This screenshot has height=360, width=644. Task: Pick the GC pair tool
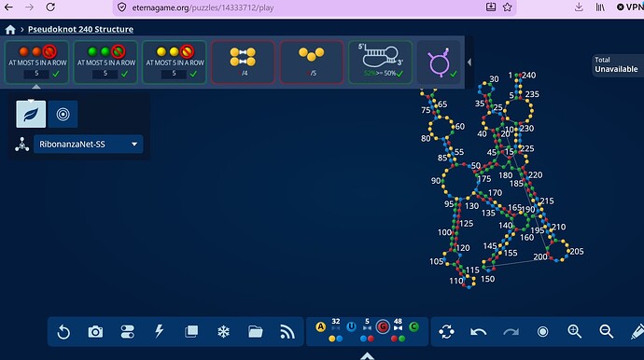pos(398,339)
